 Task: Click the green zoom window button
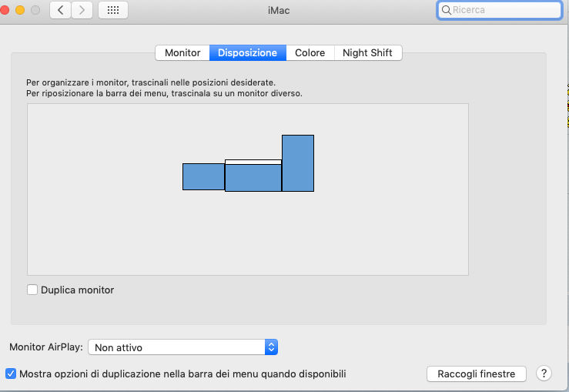click(x=35, y=11)
